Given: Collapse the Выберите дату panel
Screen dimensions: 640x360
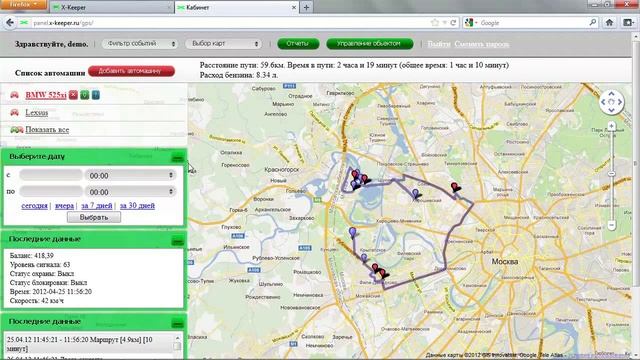Looking at the screenshot, I should tap(178, 158).
